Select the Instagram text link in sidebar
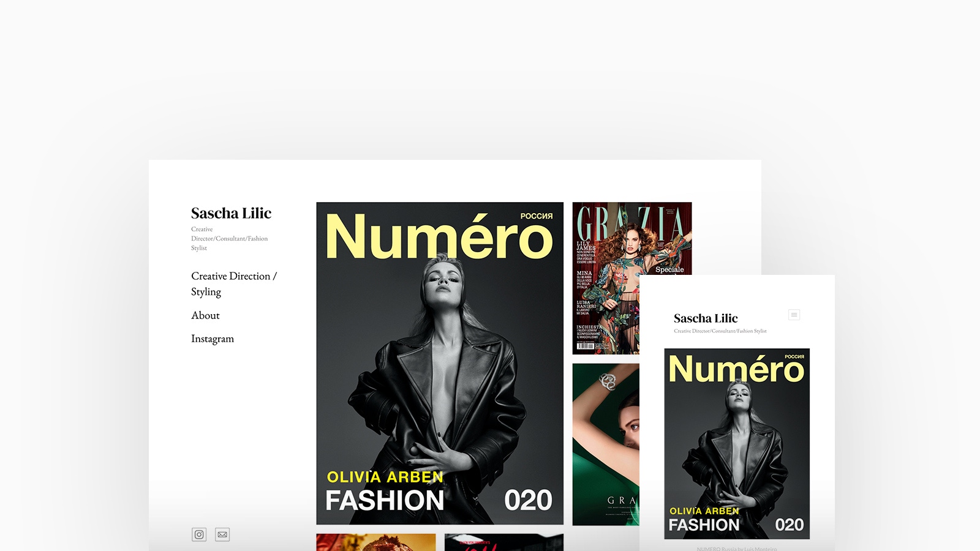The height and width of the screenshot is (551, 980). point(213,339)
